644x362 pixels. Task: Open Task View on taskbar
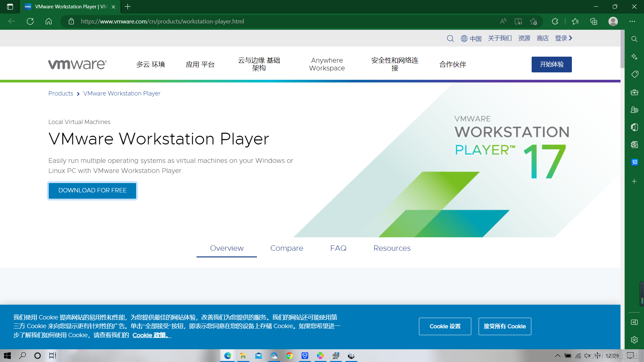click(53, 356)
